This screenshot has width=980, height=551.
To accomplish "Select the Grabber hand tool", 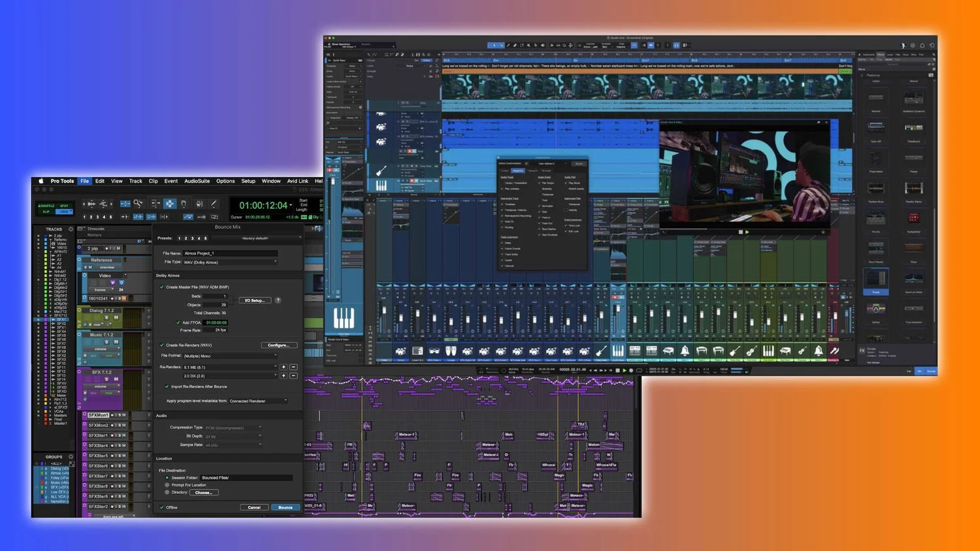I will tap(184, 203).
